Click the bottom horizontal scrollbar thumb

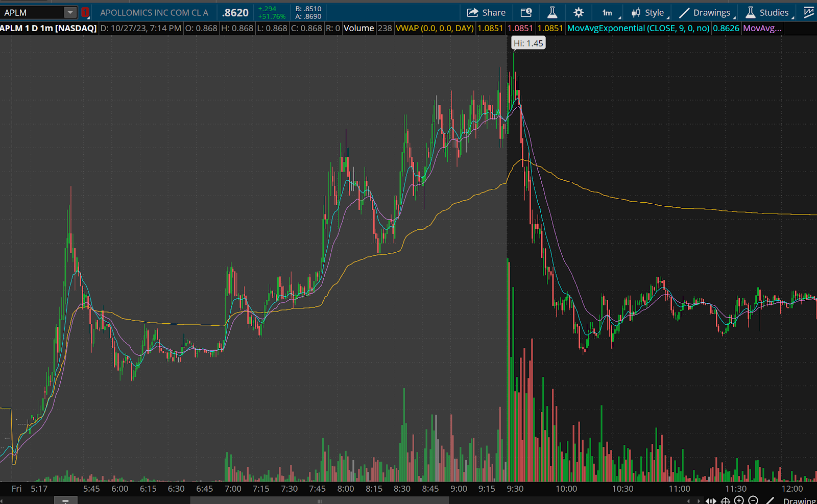point(319,501)
